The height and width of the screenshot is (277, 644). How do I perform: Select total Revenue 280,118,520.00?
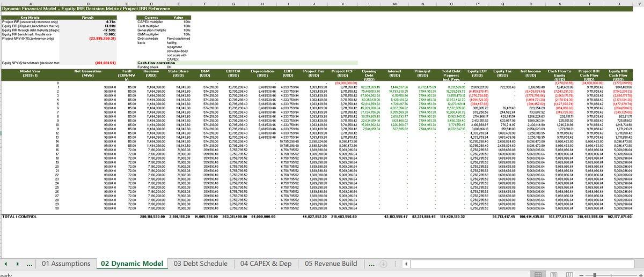click(x=151, y=216)
